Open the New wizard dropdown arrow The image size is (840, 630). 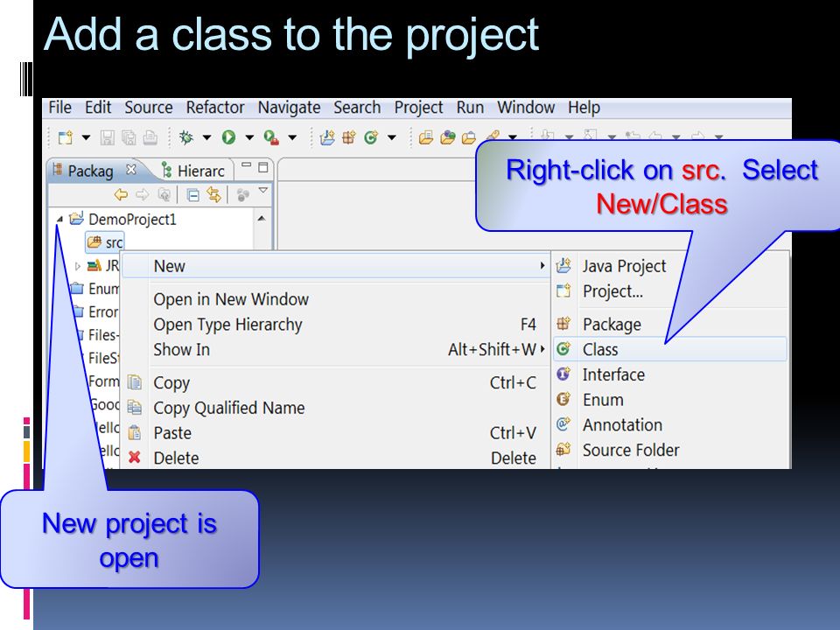pos(86,137)
